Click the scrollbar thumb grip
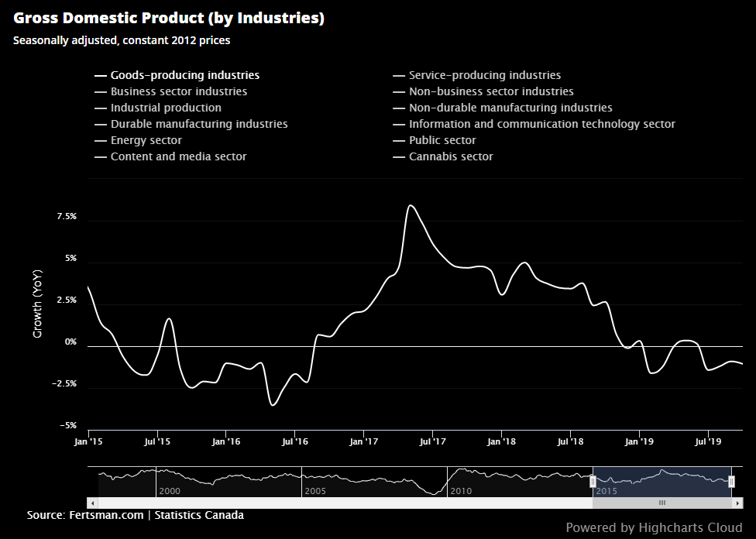This screenshot has width=756, height=539. [x=662, y=503]
